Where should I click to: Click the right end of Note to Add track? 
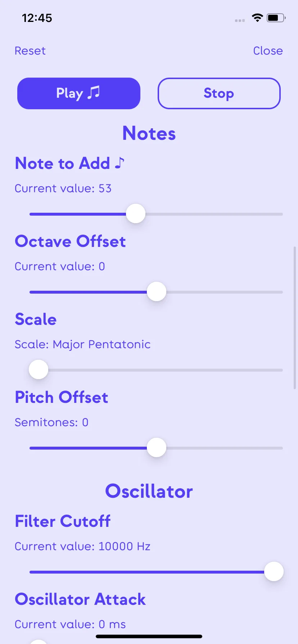pyautogui.click(x=281, y=214)
